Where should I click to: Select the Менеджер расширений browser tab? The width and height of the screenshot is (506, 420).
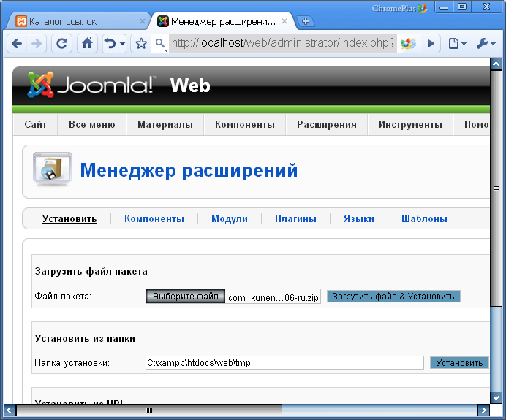(x=223, y=22)
